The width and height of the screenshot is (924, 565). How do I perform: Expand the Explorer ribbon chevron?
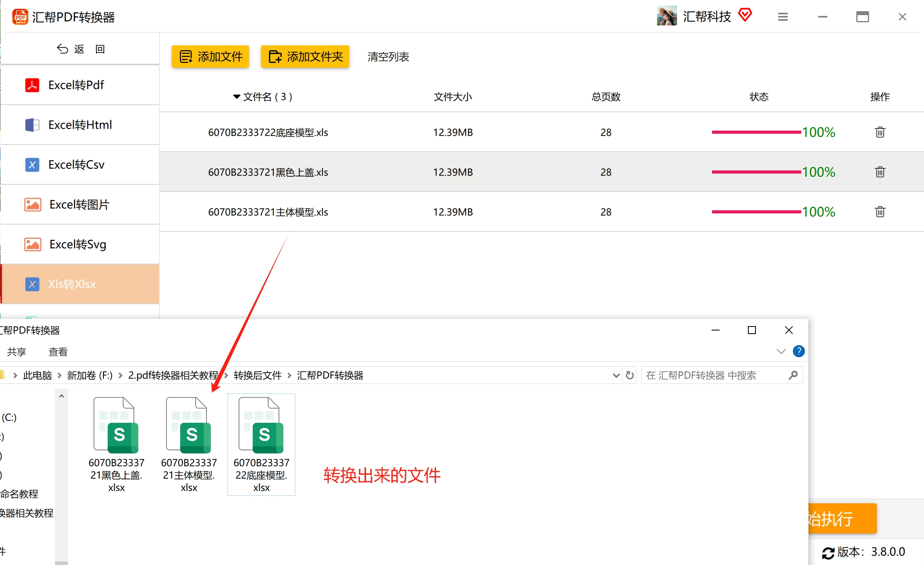[x=781, y=351]
